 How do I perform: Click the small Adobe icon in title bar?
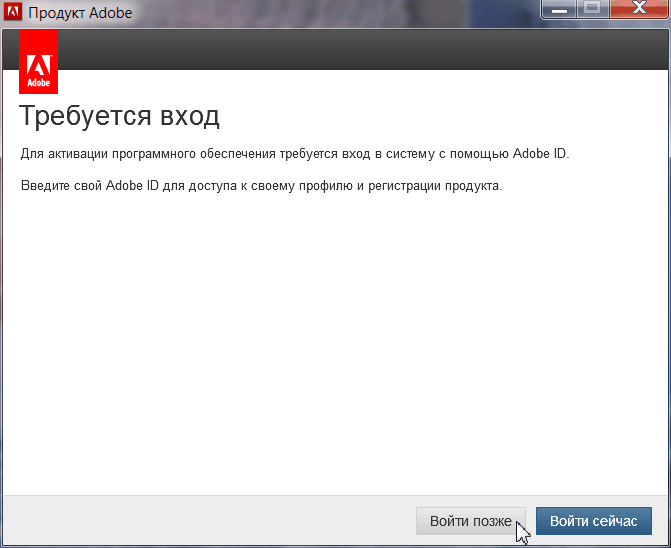click(14, 14)
